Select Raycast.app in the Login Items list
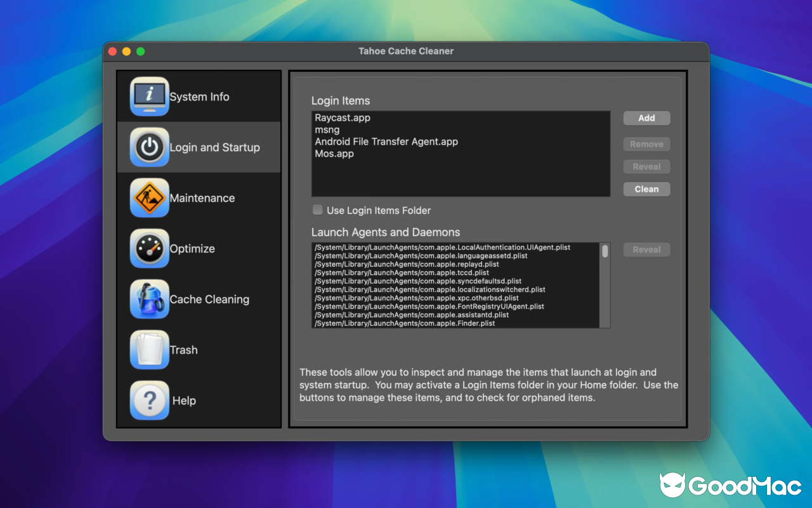Image resolution: width=812 pixels, height=508 pixels. (x=343, y=117)
